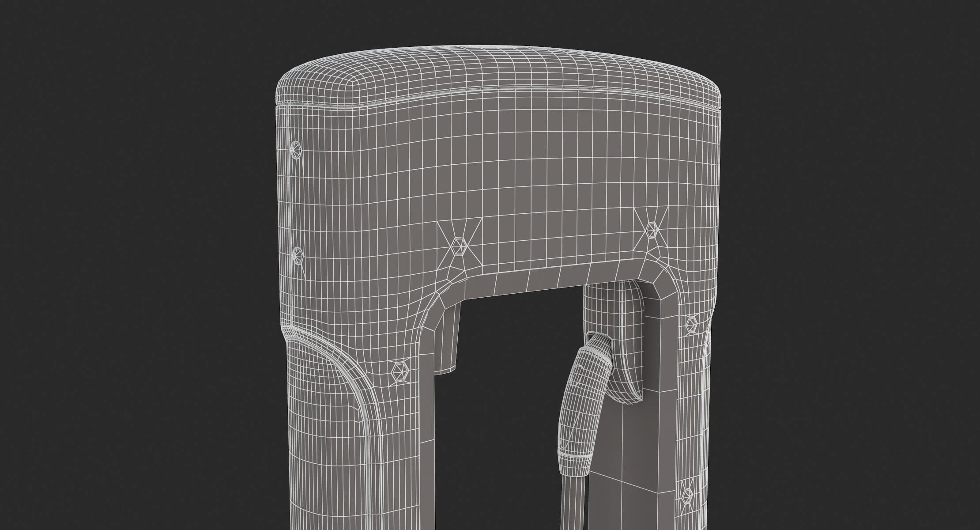Click the upper hex bolt on left side
The width and height of the screenshot is (980, 530).
[x=295, y=149]
